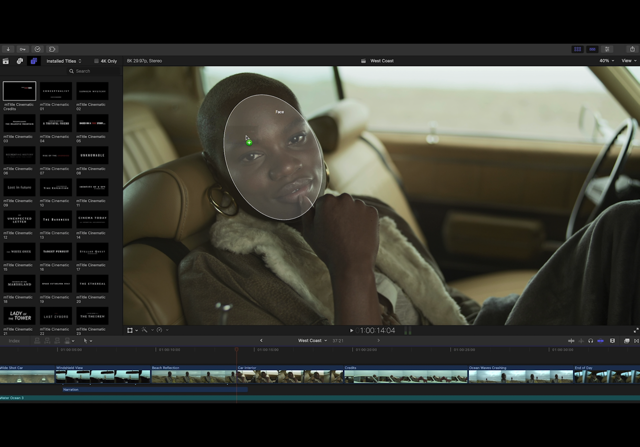Select the Beach Reflection clip in timeline
The height and width of the screenshot is (447, 640).
point(194,374)
